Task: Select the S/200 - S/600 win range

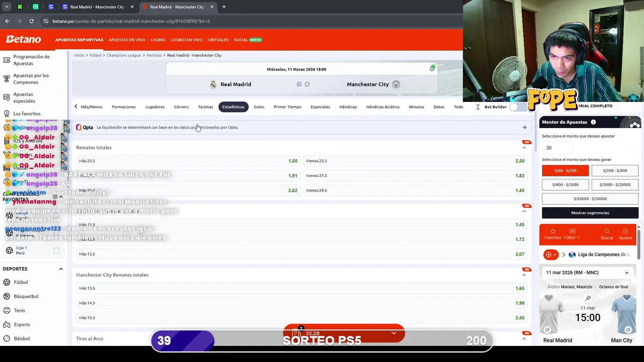Action: 615,170
